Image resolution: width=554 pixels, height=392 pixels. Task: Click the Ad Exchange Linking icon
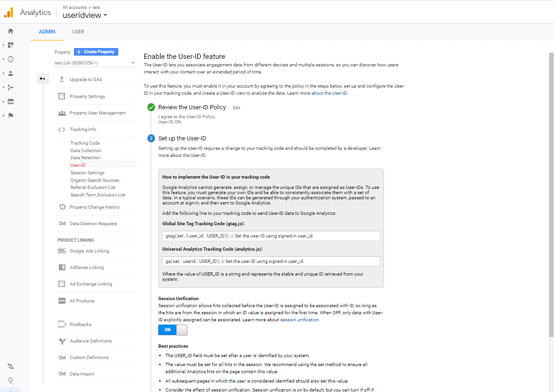tap(62, 284)
